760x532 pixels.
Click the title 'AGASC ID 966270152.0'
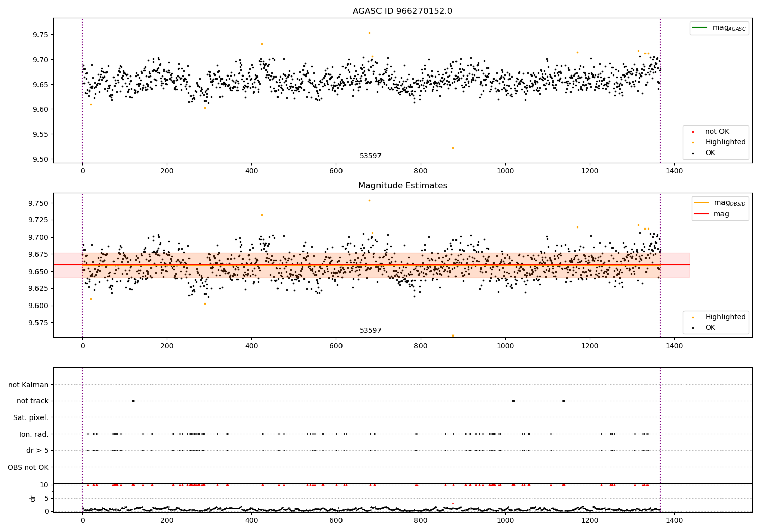click(402, 11)
